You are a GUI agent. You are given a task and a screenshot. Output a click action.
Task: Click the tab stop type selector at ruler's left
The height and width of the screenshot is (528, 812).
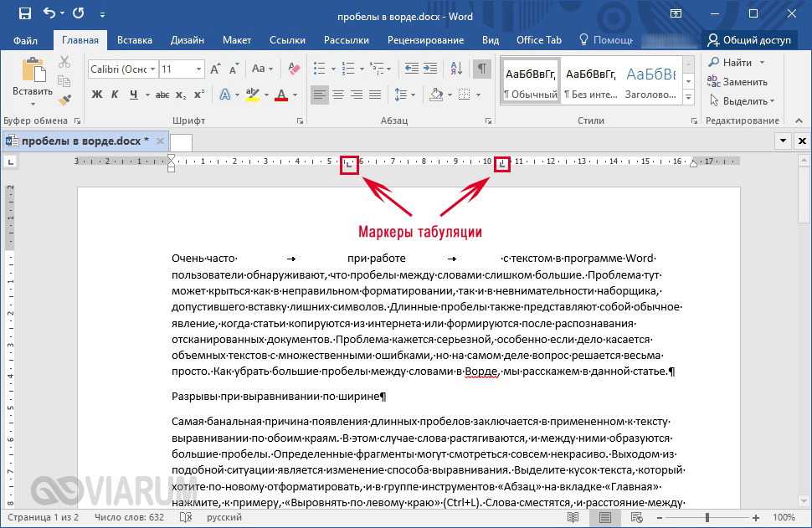click(x=10, y=162)
